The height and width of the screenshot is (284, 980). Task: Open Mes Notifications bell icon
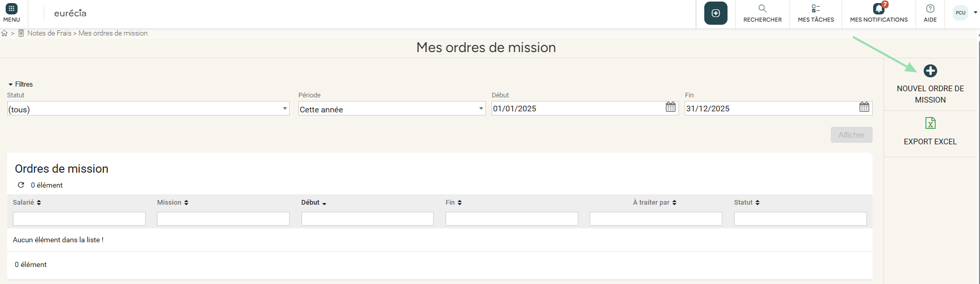[x=878, y=9]
